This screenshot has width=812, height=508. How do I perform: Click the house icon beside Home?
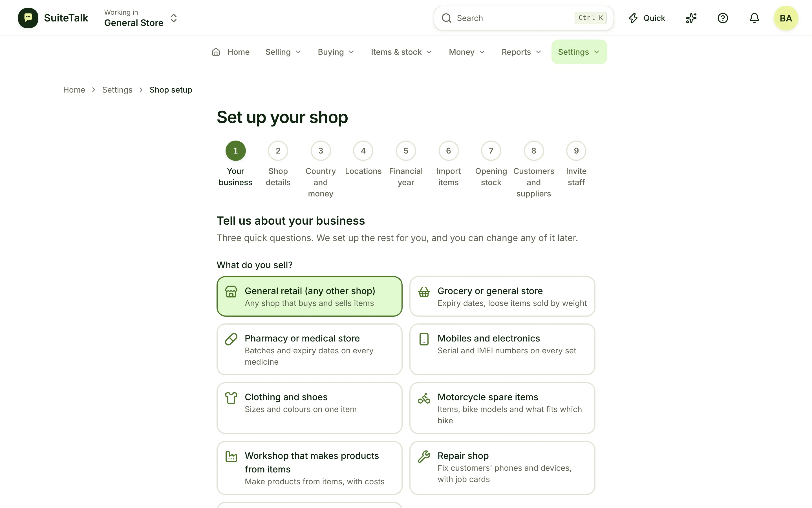coord(216,52)
